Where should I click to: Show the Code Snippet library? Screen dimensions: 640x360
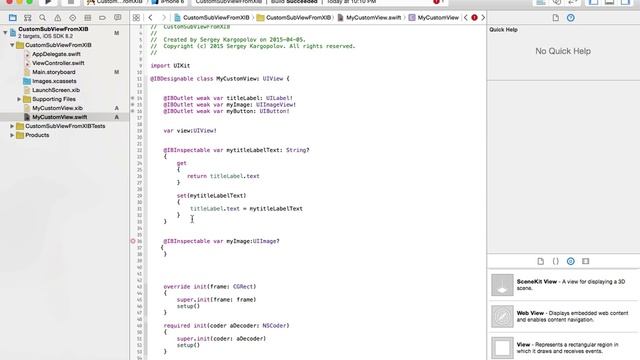click(x=556, y=261)
